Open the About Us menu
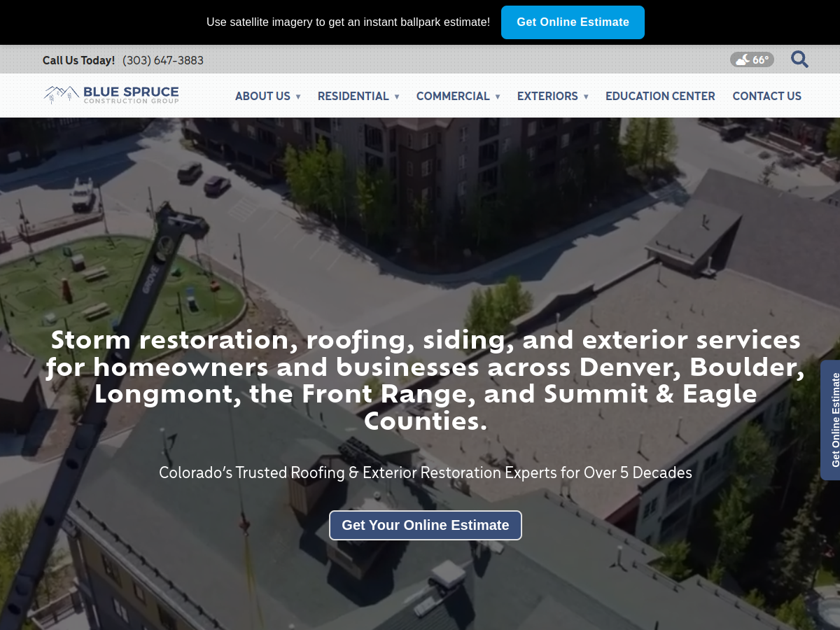 (x=262, y=96)
